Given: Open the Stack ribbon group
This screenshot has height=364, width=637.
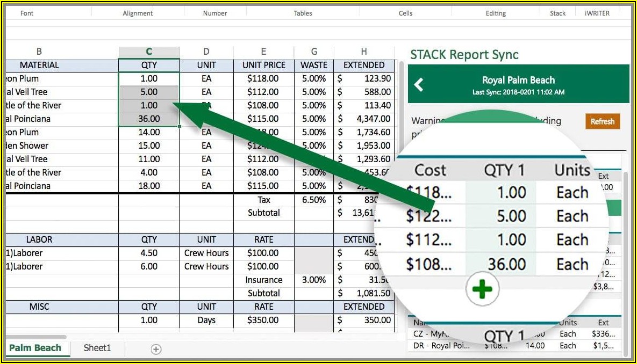Looking at the screenshot, I should pos(557,13).
